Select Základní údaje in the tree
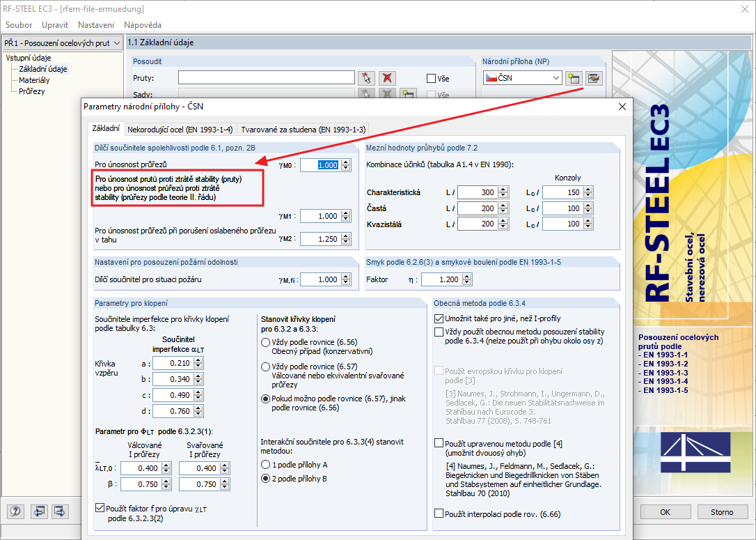This screenshot has width=756, height=540. (43, 69)
